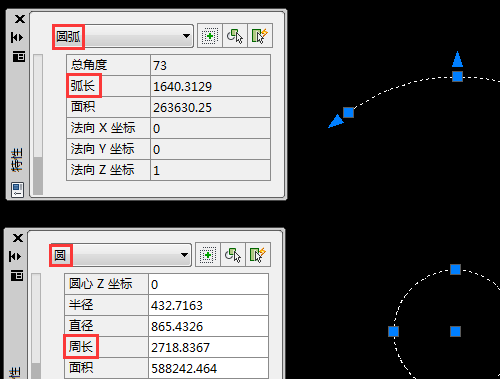Open the 圆 object type dropdown
The width and height of the screenshot is (500, 379).
[121, 255]
